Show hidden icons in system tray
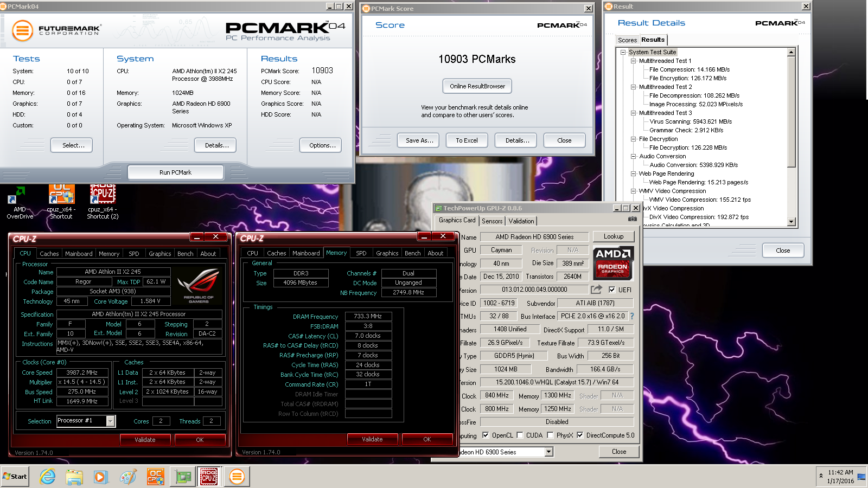Viewport: 868px width, 488px height. pos(820,477)
